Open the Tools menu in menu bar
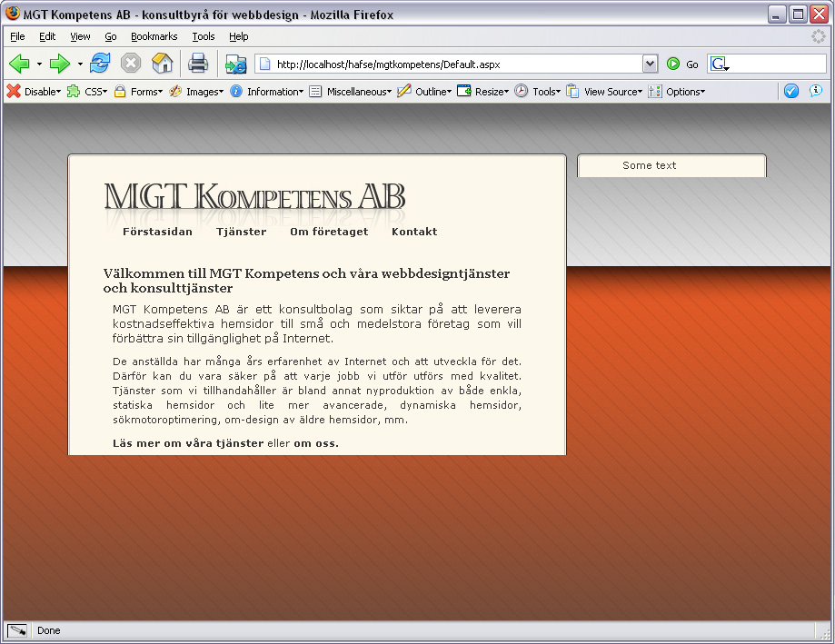This screenshot has width=835, height=644. [204, 36]
